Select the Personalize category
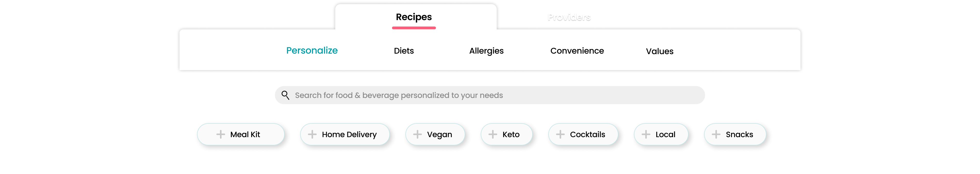Image resolution: width=980 pixels, height=174 pixels. click(312, 51)
